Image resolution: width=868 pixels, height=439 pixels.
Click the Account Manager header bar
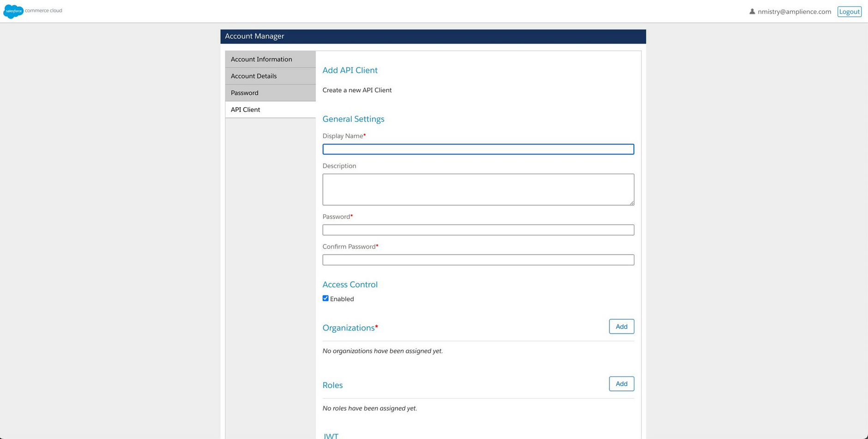tap(433, 37)
